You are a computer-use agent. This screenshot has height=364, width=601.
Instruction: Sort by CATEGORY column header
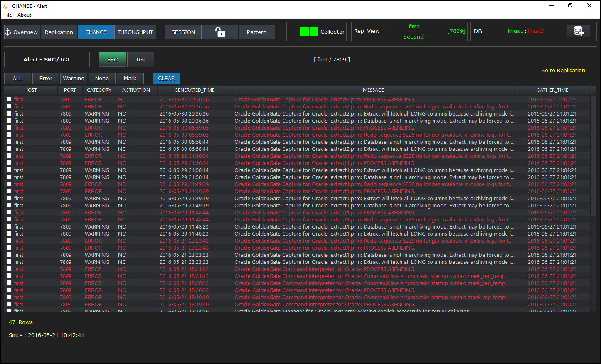99,90
